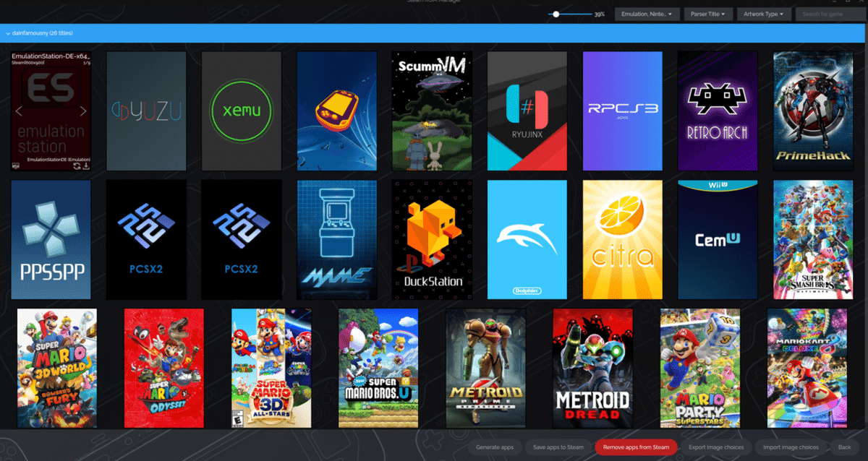Click the local images icon on EmulationStation card
868x461 pixels.
tap(16, 165)
